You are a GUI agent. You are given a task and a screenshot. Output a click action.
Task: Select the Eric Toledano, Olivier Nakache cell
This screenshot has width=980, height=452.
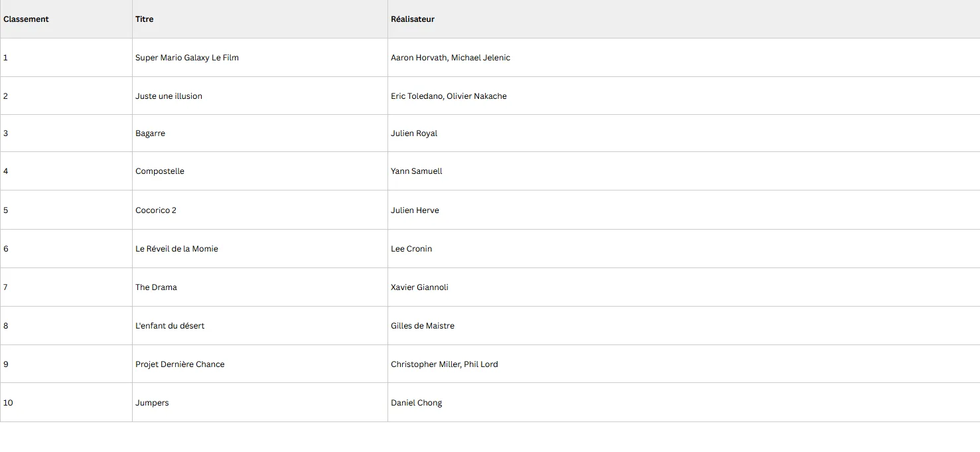click(449, 96)
